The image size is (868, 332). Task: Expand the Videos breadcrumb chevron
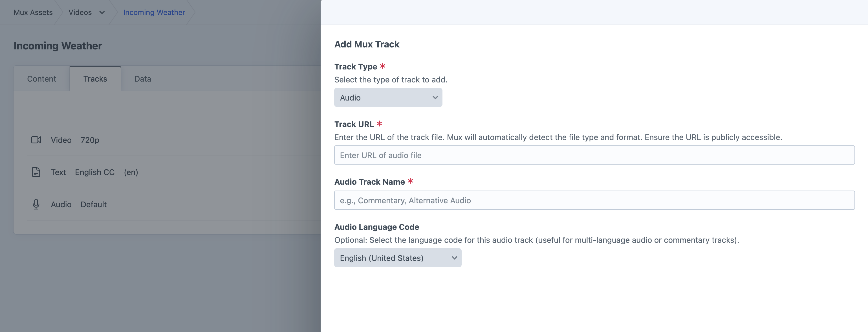(102, 12)
